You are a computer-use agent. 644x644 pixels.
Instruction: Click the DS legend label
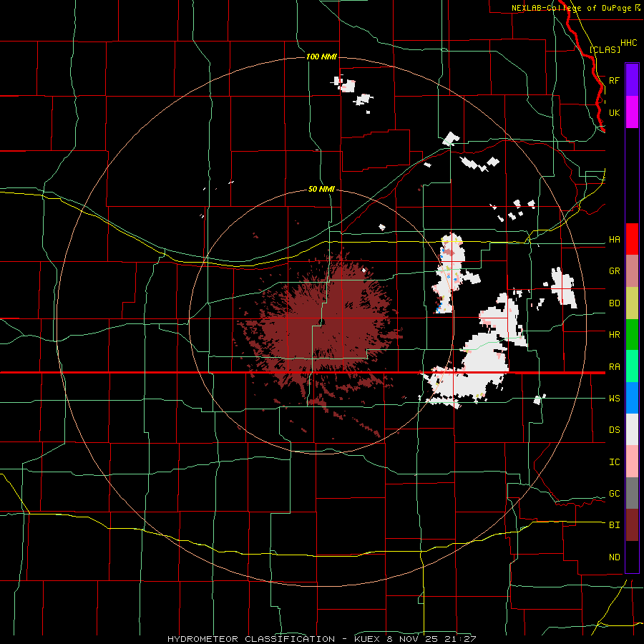click(614, 429)
